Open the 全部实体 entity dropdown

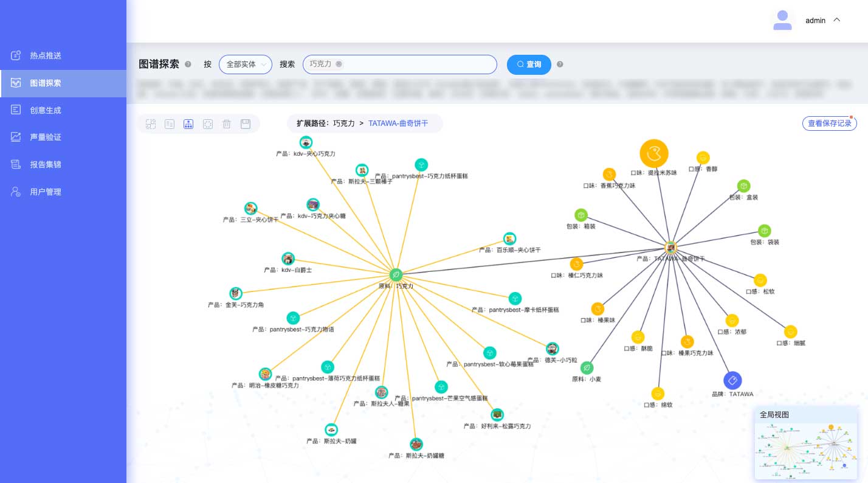click(x=245, y=64)
